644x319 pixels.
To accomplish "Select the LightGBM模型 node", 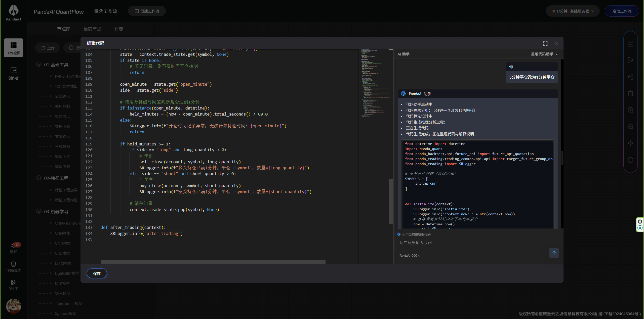I will [67, 273].
